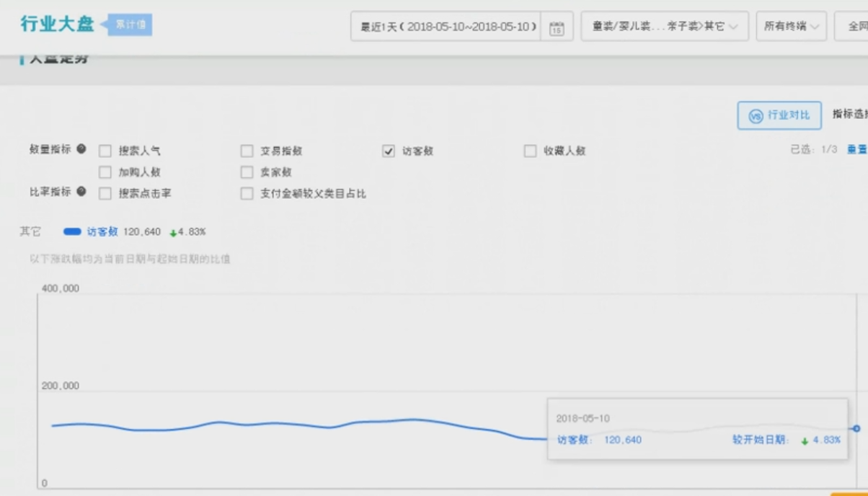Click the VS icon in 行业对比 button
868x496 pixels.
point(756,115)
